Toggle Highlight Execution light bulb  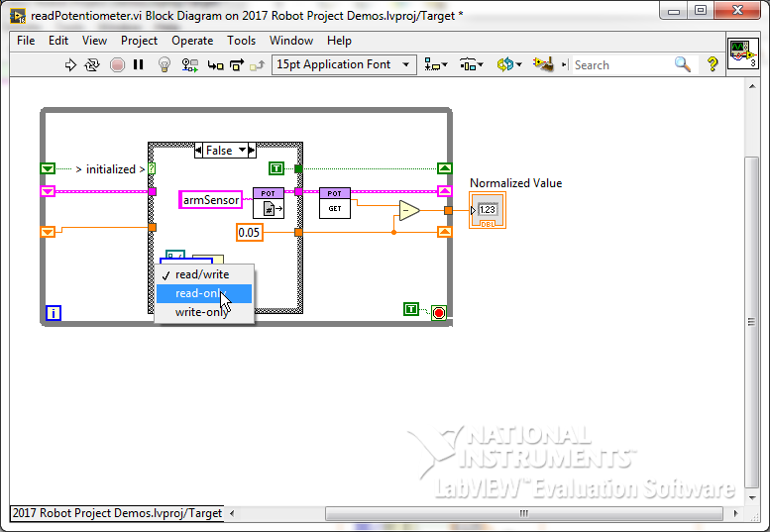[165, 65]
